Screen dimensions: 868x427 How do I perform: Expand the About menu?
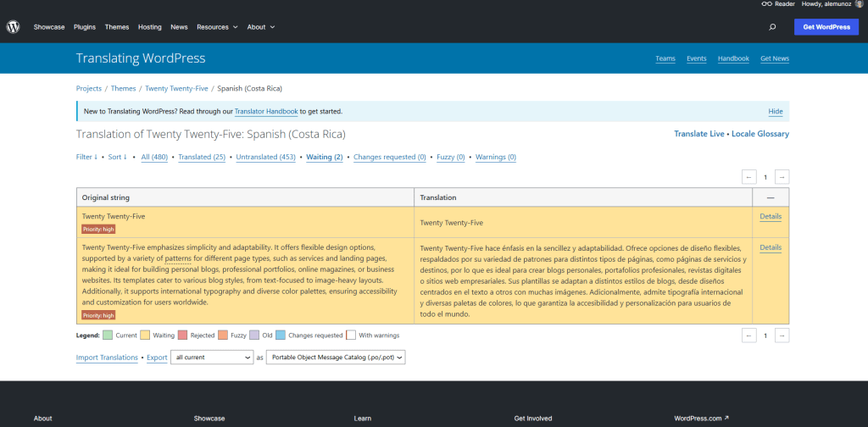[x=261, y=27]
